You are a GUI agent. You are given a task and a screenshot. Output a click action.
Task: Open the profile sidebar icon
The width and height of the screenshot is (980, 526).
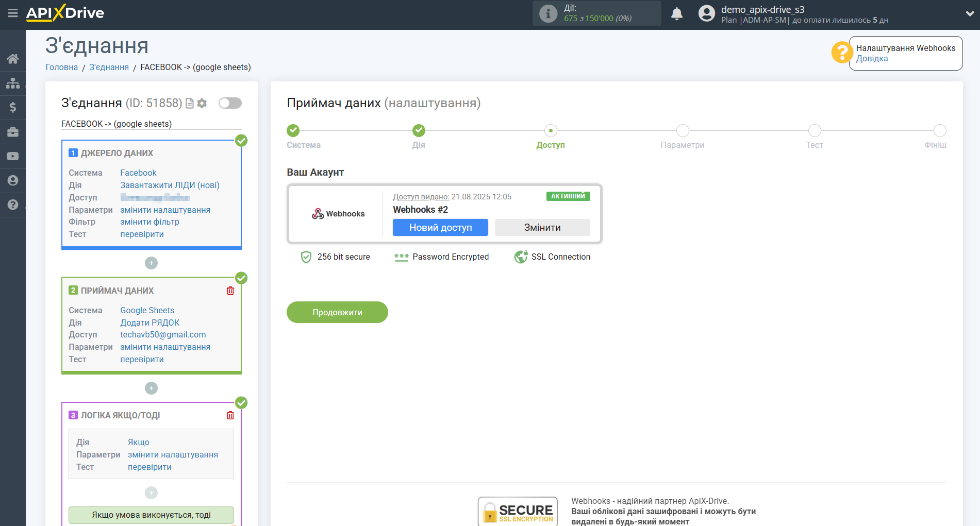[x=13, y=180]
